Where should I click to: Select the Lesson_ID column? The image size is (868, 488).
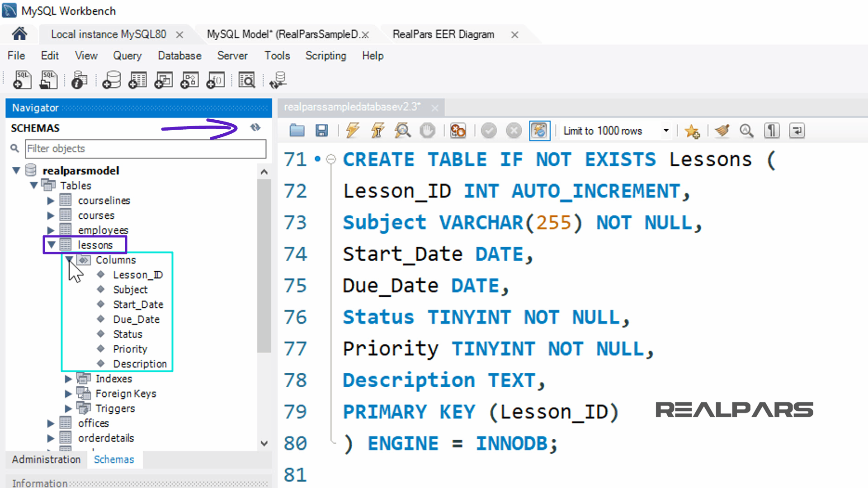point(138,275)
